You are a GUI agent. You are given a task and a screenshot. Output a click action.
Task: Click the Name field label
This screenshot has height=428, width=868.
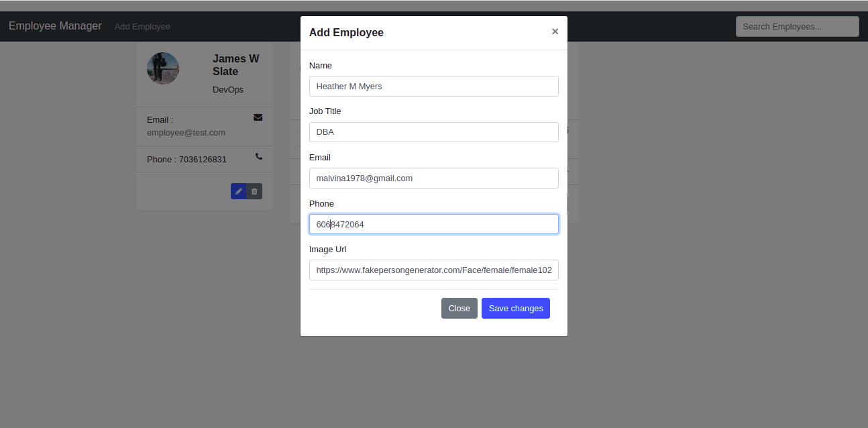(x=321, y=65)
